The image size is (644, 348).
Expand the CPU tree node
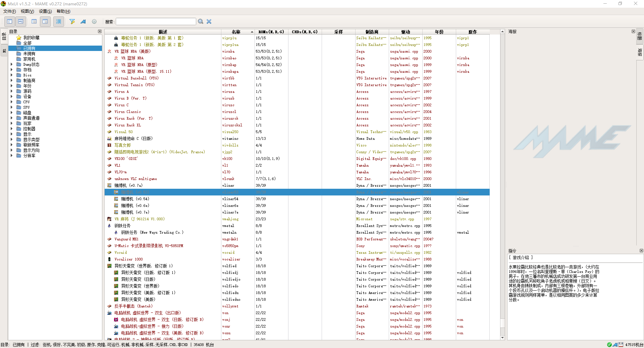(12, 102)
